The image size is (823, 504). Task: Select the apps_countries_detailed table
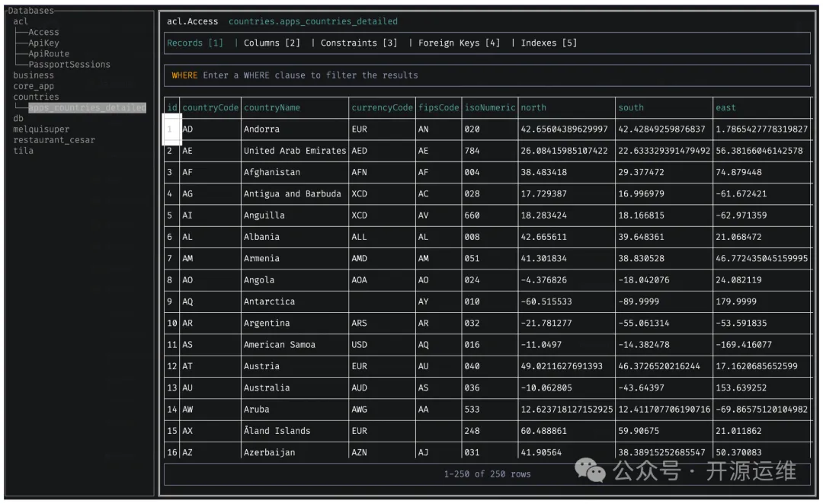coord(86,108)
